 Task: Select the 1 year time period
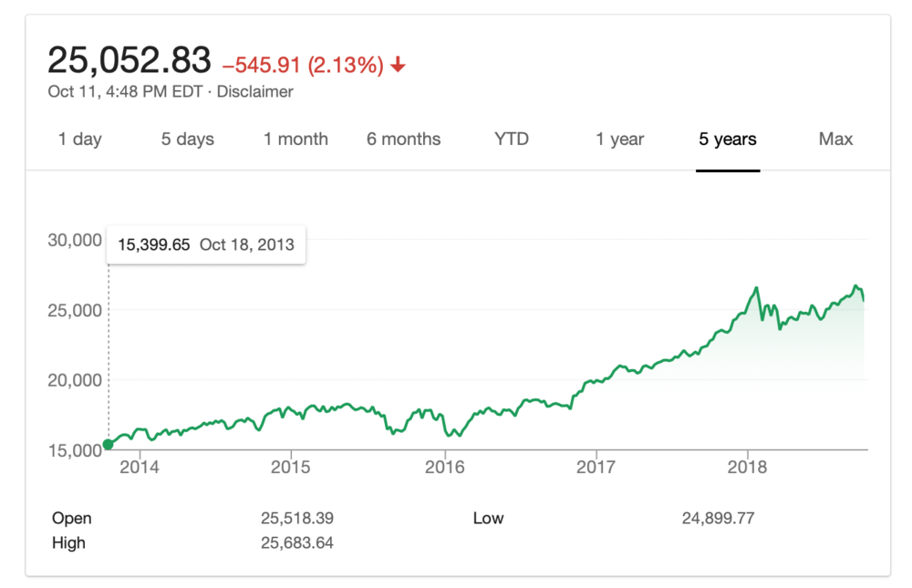[618, 139]
